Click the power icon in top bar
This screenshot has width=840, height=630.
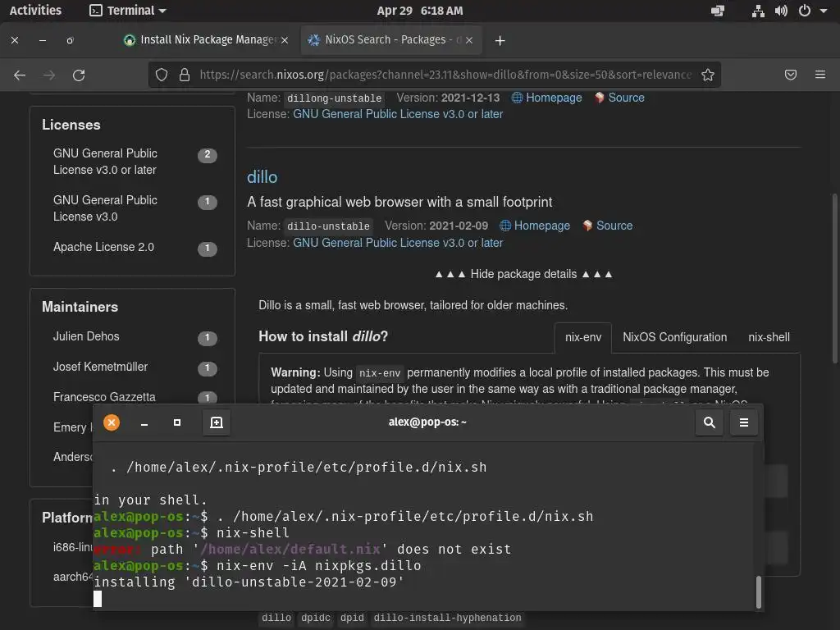pos(805,11)
